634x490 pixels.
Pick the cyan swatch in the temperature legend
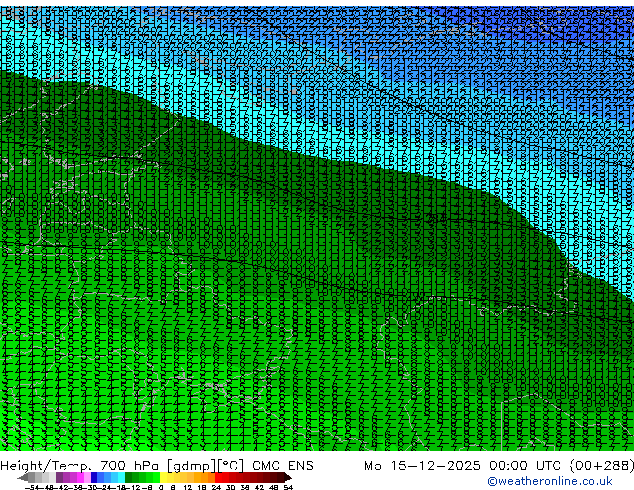(121, 477)
